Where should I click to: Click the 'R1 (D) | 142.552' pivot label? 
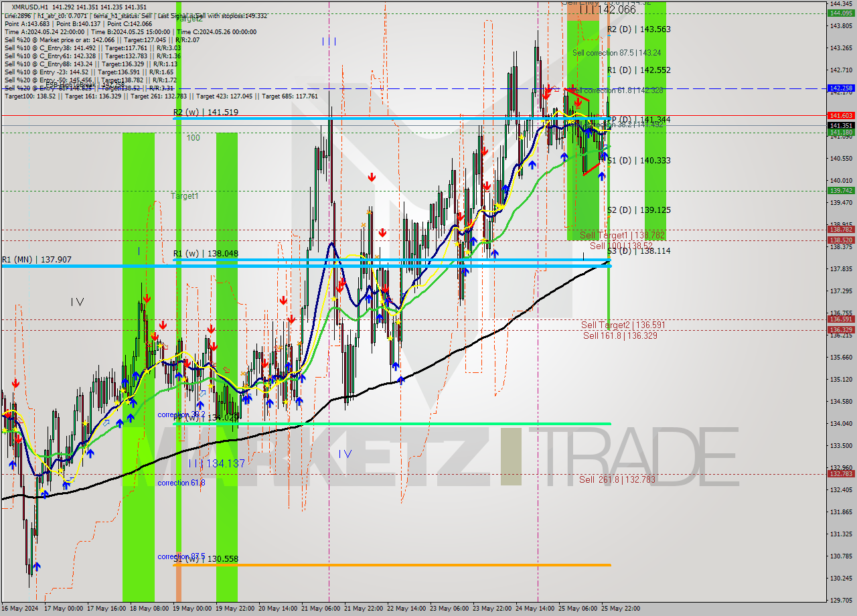639,70
